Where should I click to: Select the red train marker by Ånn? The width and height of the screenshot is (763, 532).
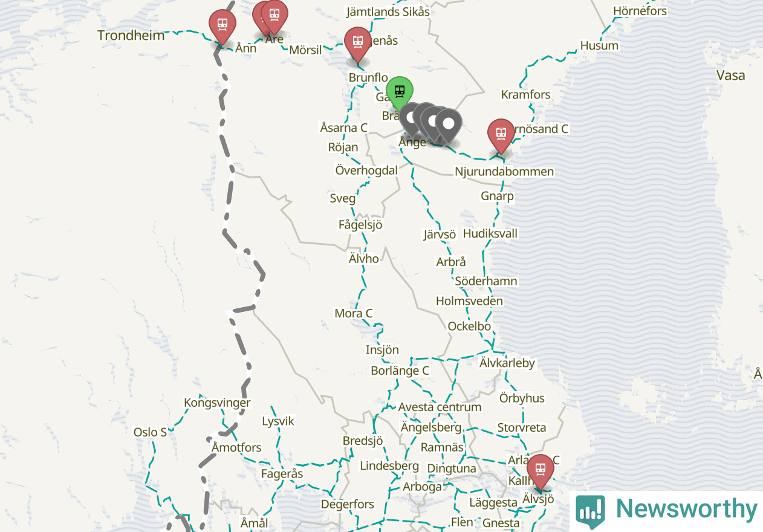222,26
